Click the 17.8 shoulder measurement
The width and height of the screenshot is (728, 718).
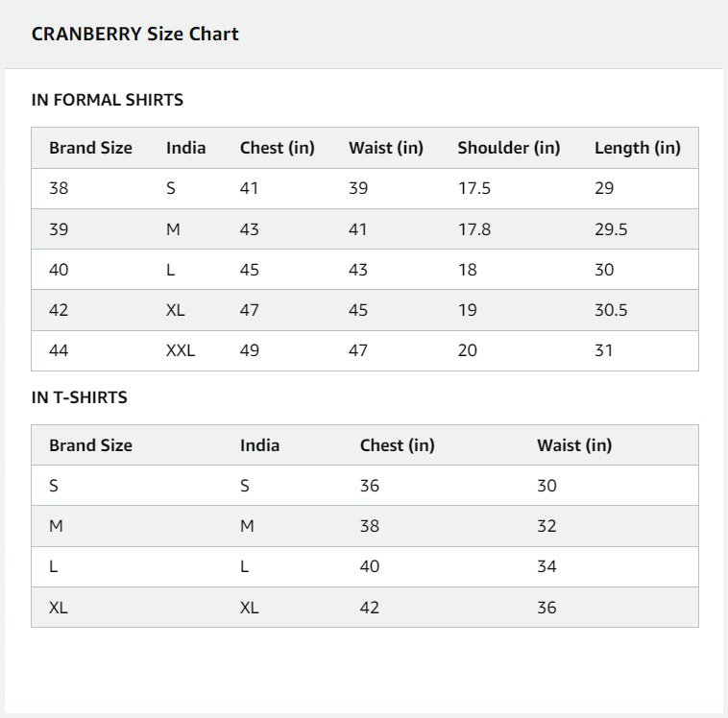click(474, 229)
